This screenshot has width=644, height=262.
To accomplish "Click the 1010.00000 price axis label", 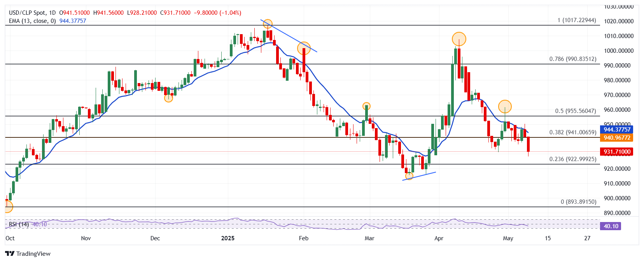I will click(x=619, y=36).
